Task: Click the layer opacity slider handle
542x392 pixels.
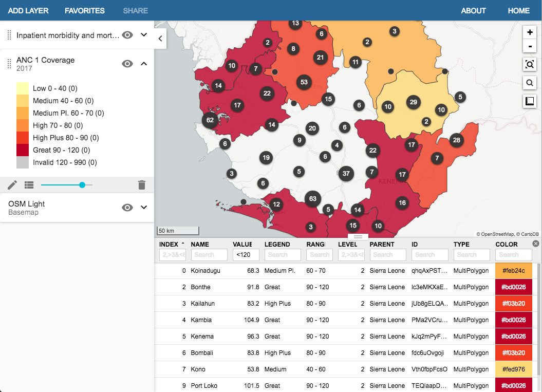Action: (x=82, y=185)
